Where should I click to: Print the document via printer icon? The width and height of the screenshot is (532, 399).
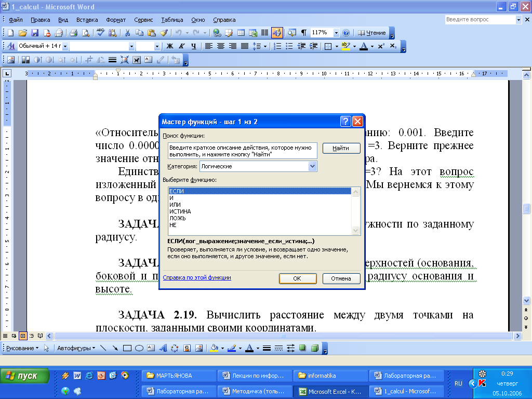point(74,33)
